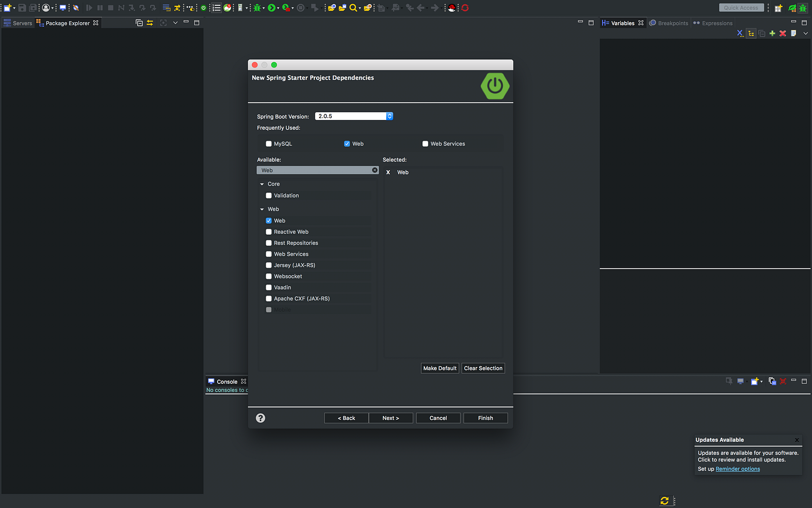Switch to the Debug perspective bug icon

[803, 8]
